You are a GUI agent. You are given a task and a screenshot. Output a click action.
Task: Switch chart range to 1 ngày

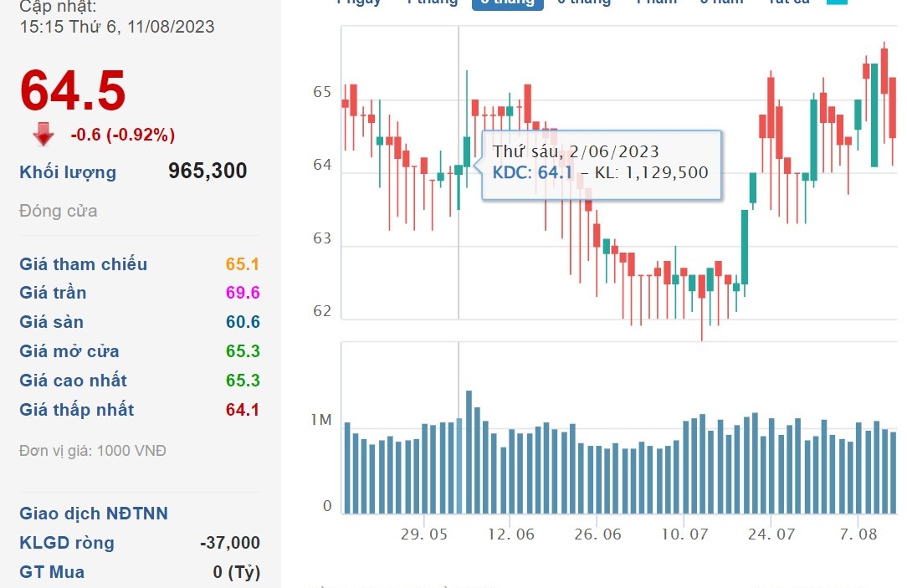click(358, 3)
